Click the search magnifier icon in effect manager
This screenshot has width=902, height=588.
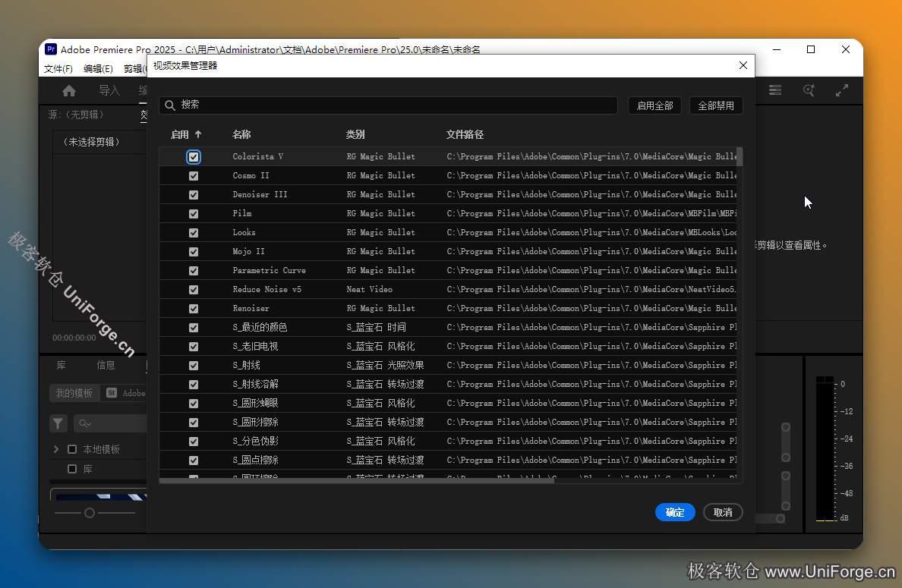pos(170,105)
